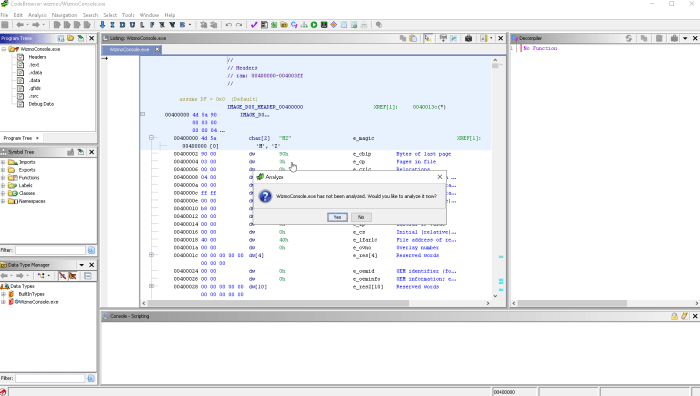Expand the Imports folder in Symbol Tree
700x396 pixels.
pos(4,162)
